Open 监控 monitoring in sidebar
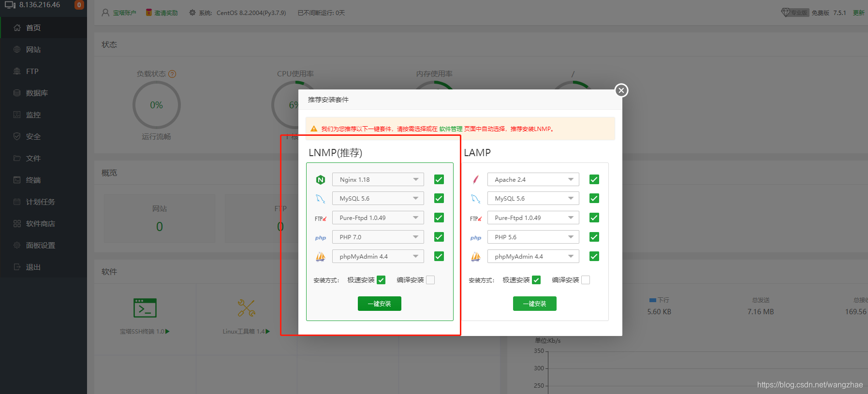Viewport: 868px width, 394px height. coord(44,115)
